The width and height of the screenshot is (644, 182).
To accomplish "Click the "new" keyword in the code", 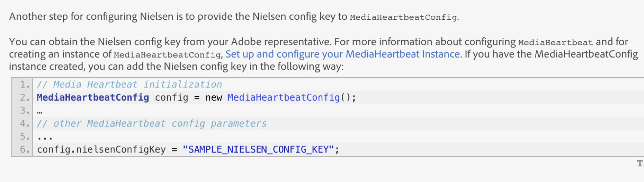I will 214,98.
